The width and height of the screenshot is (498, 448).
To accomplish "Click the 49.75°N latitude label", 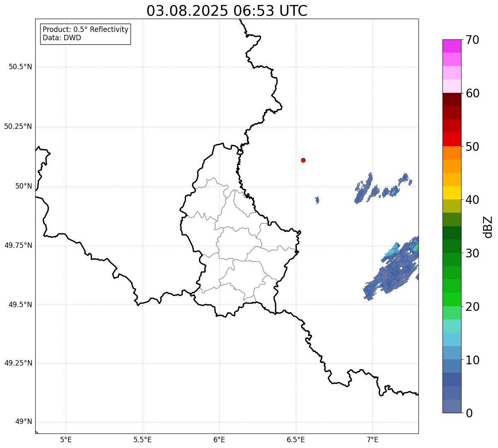I will pyautogui.click(x=18, y=245).
